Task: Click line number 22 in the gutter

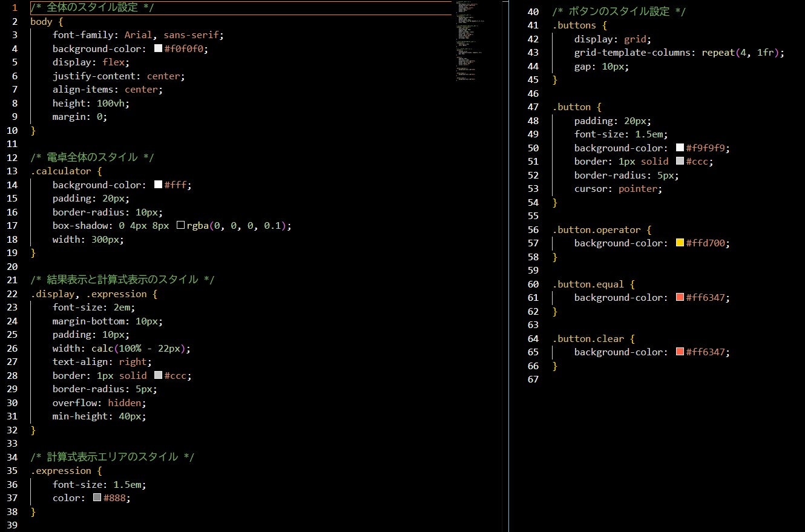Action: tap(12, 294)
